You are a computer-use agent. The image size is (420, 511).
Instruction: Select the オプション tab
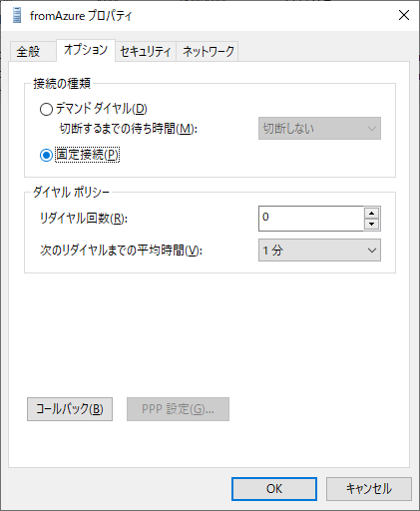(x=86, y=50)
